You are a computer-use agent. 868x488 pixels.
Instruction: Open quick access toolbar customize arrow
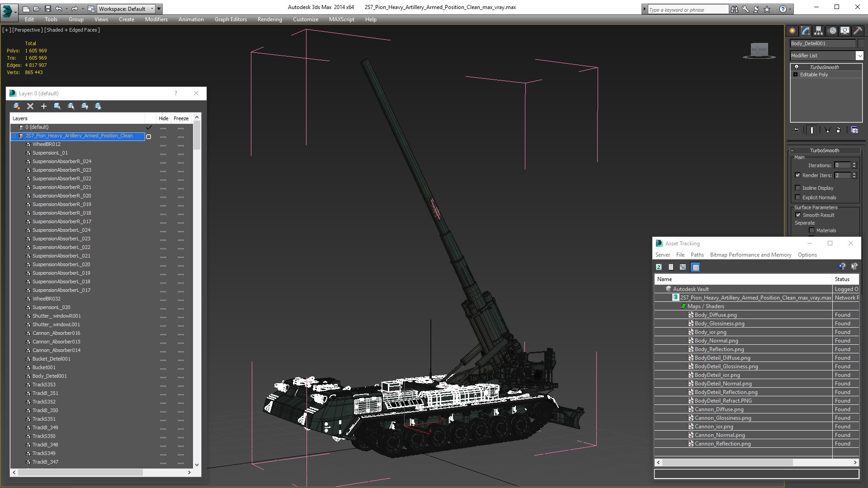tap(159, 9)
